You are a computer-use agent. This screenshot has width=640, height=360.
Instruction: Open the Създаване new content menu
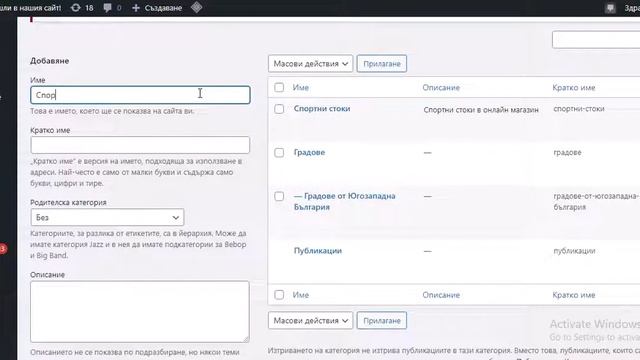coord(157,8)
